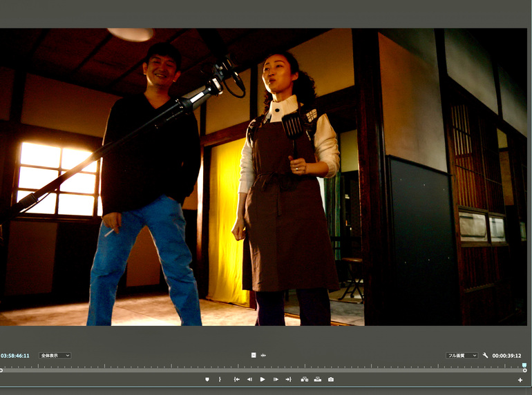Jump to the Out point
Viewport: 532px width, 395px height.
pyautogui.click(x=288, y=379)
